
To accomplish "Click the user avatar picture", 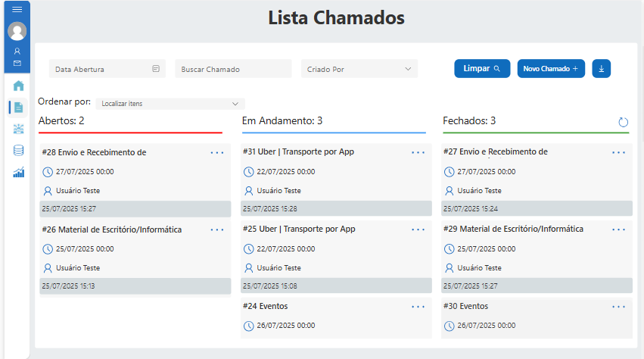I will 17,31.
